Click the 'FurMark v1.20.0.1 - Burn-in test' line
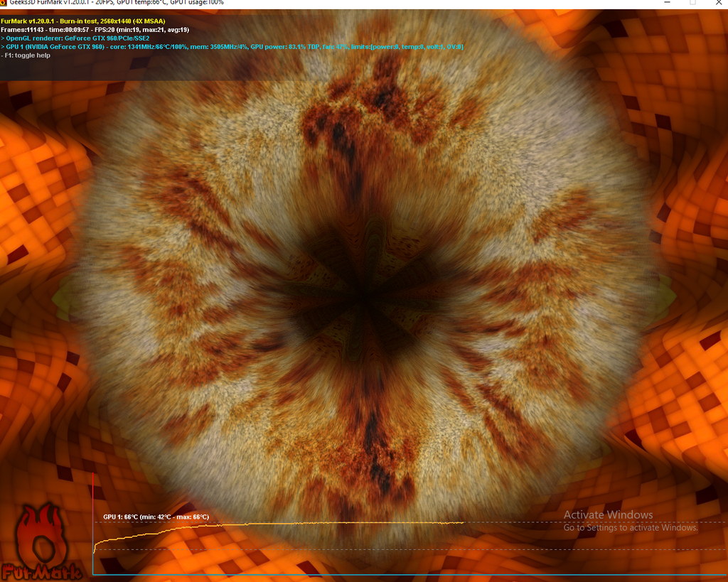The image size is (728, 582). 83,21
